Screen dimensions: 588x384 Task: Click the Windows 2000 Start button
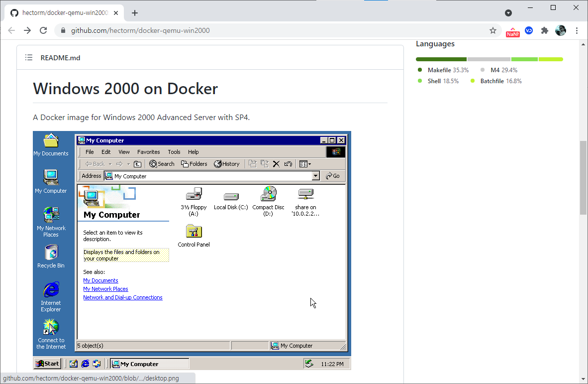[x=48, y=364]
